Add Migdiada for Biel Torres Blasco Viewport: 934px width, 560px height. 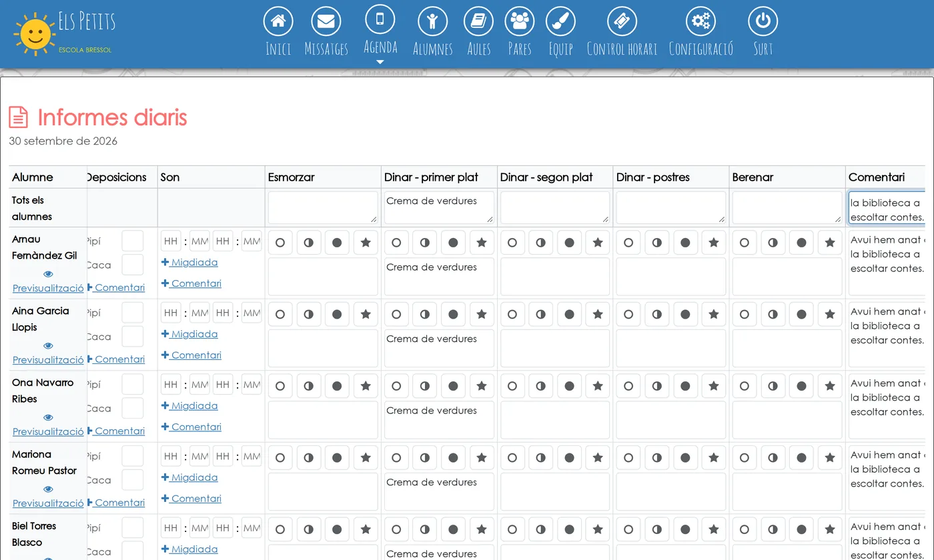click(189, 549)
